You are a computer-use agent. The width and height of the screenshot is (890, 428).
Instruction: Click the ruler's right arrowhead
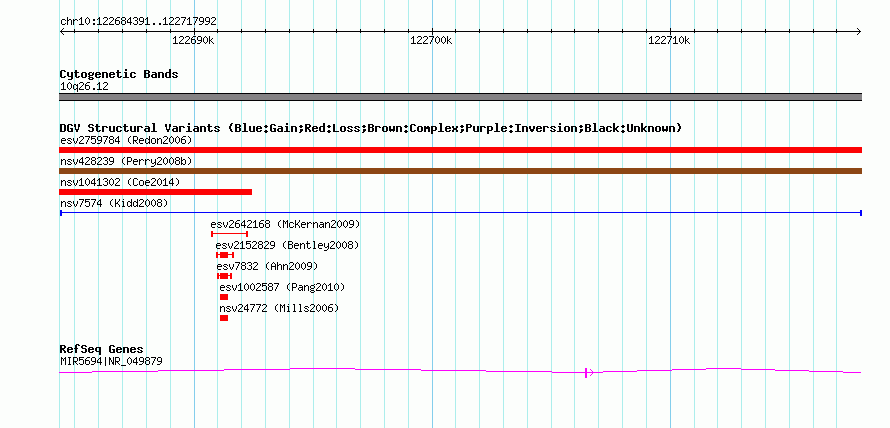click(859, 32)
